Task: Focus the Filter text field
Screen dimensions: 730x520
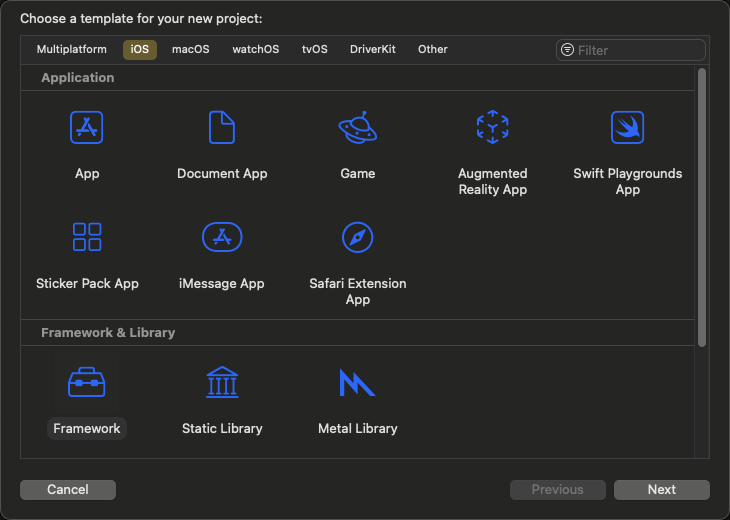Action: 631,50
